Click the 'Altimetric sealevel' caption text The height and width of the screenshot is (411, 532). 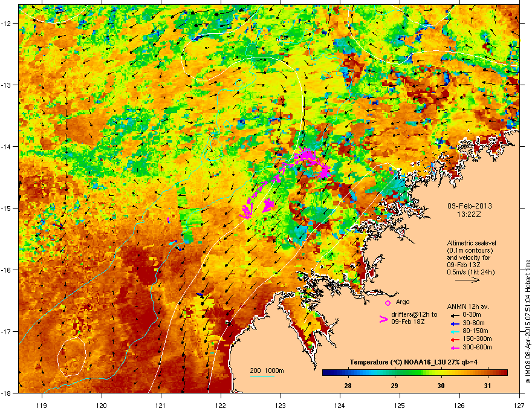[472, 243]
